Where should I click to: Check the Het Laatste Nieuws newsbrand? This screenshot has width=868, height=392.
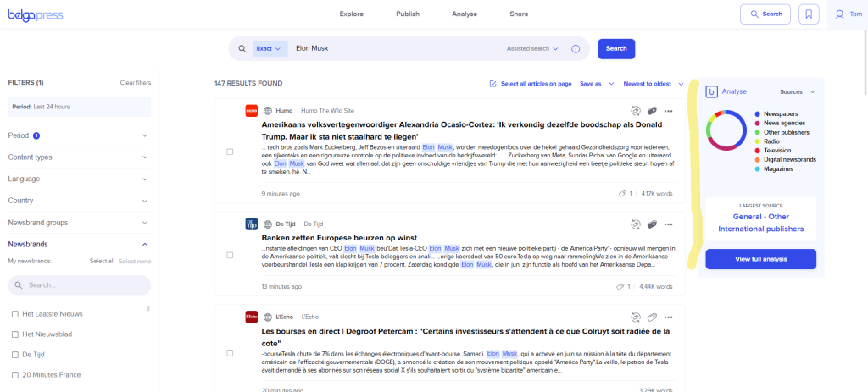[15, 314]
